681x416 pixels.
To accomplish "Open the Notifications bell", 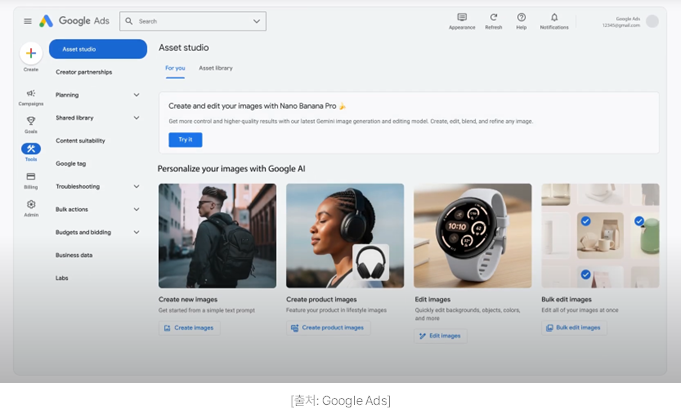I will pos(554,17).
